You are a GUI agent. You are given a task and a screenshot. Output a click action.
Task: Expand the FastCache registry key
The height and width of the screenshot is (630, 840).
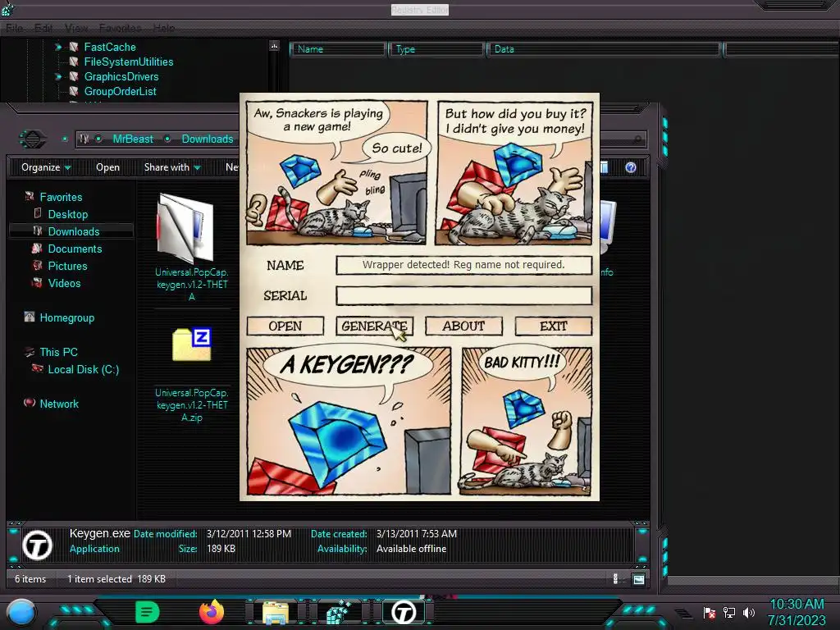click(x=58, y=47)
